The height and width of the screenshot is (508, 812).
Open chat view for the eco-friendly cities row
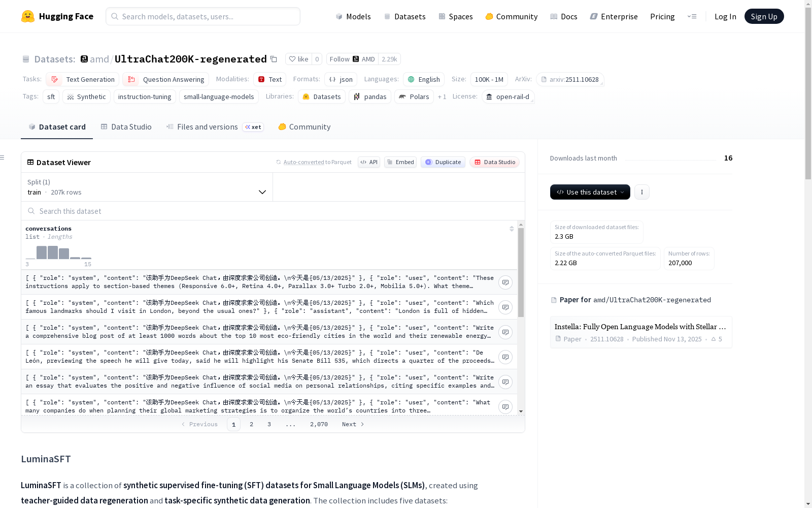(x=505, y=332)
